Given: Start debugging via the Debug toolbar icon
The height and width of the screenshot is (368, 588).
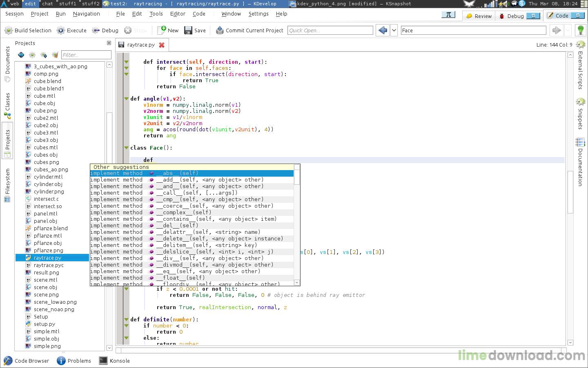Looking at the screenshot, I should coord(96,30).
